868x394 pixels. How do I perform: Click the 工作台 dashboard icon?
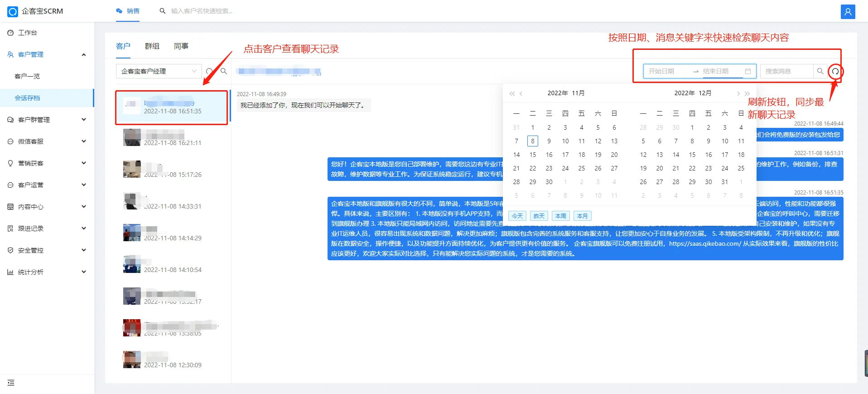[10, 33]
